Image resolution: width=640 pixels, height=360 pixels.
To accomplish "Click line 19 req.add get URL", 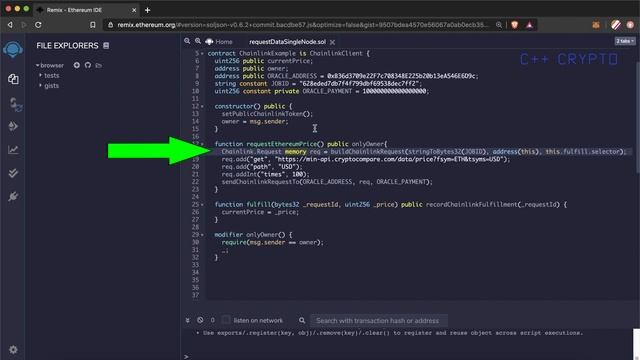I will (x=366, y=159).
